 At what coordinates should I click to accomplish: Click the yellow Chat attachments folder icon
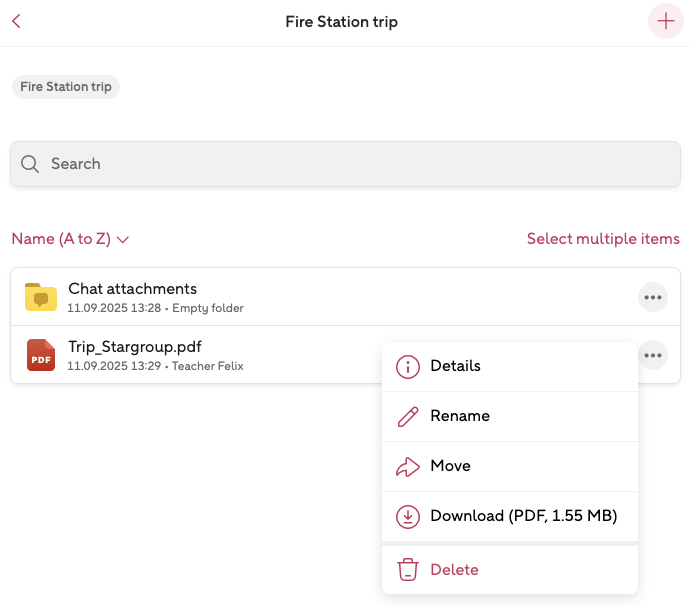(x=41, y=297)
